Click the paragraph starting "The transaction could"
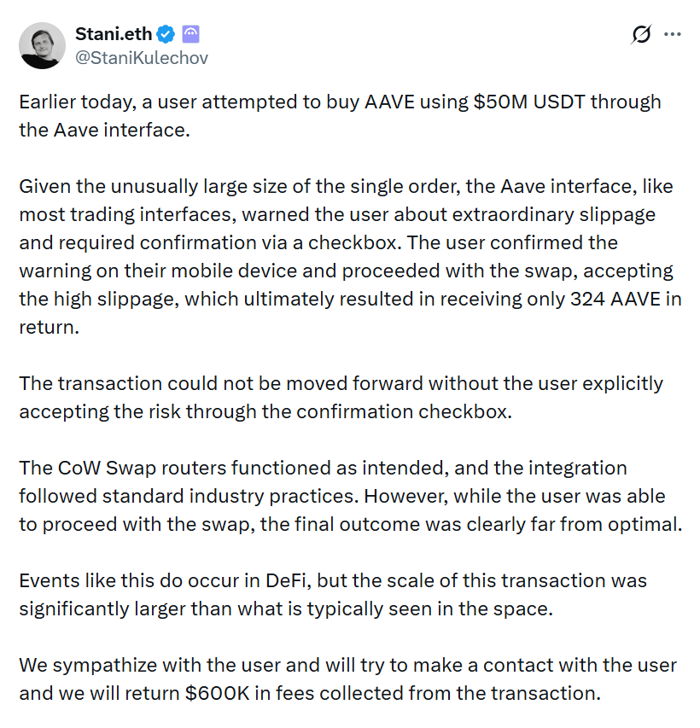The width and height of the screenshot is (700, 728). [341, 397]
